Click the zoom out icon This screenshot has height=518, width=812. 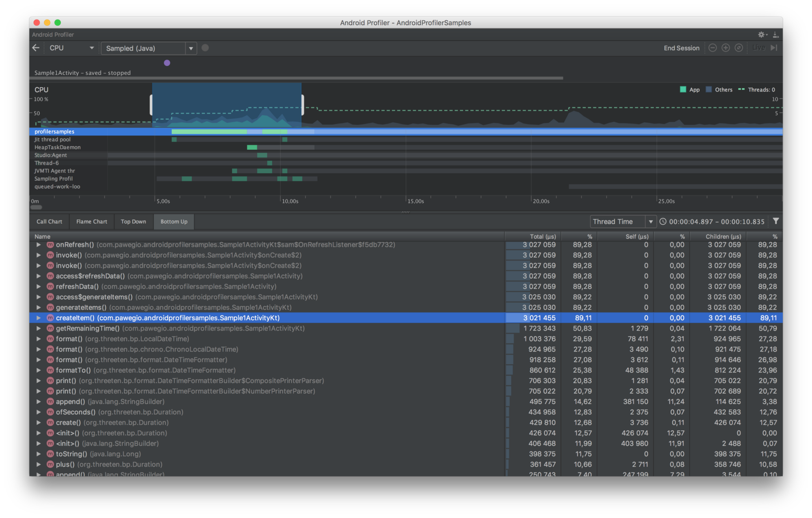[714, 48]
